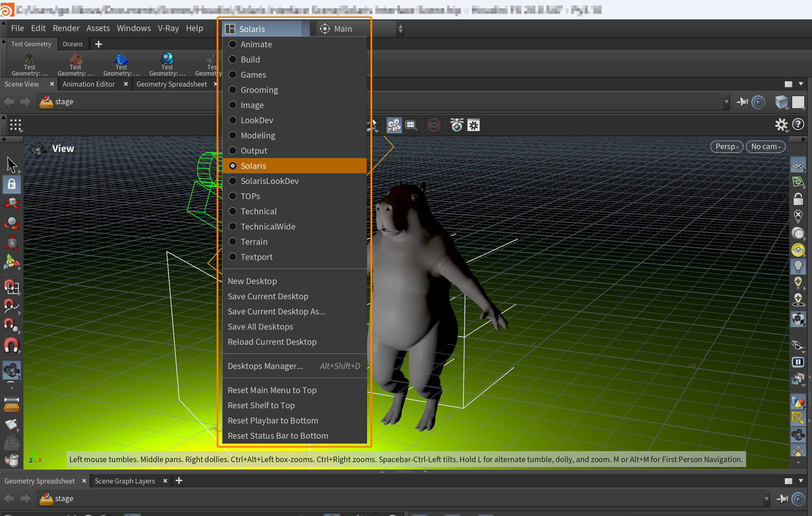Click the bottom pane blue link circle
This screenshot has width=812, height=516.
click(798, 499)
